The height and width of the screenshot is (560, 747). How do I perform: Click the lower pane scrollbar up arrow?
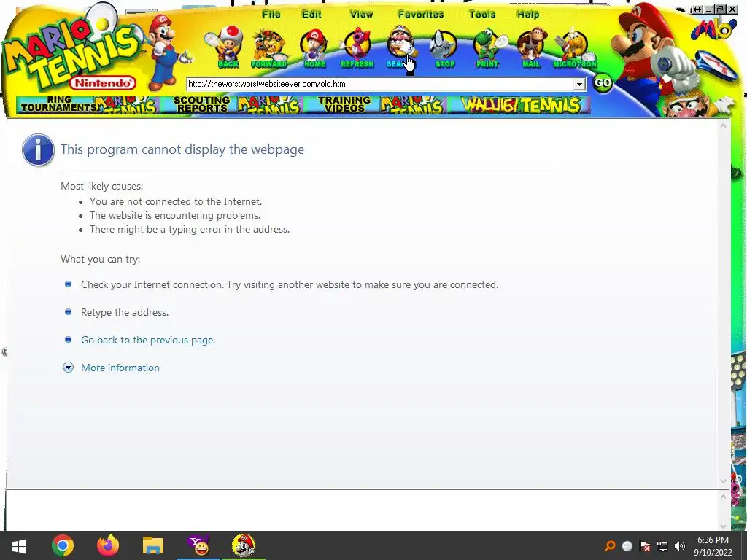tap(723, 497)
